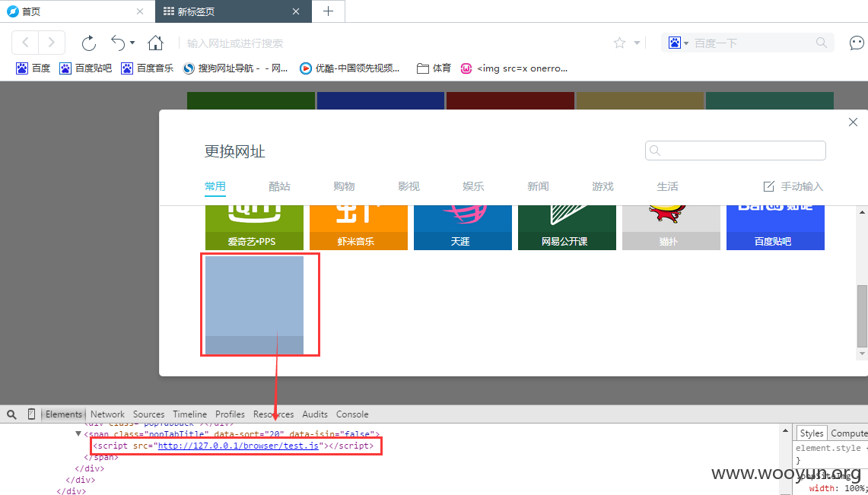Choose the 猫扑 site tile
This screenshot has height=495, width=868.
[x=671, y=227]
